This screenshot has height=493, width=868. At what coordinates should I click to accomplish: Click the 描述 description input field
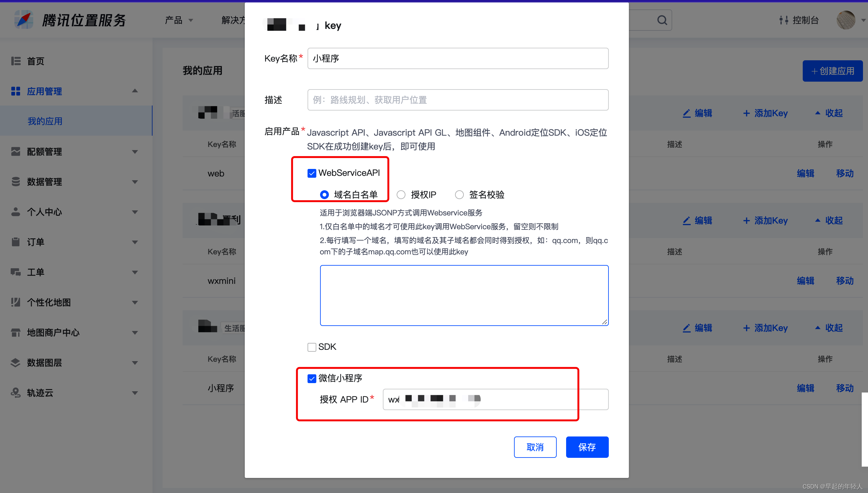pos(458,100)
